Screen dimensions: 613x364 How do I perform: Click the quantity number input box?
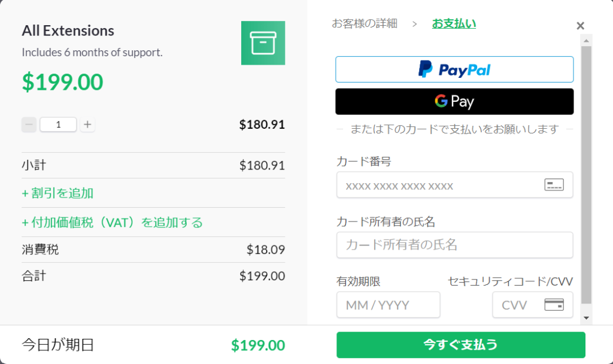tap(58, 125)
